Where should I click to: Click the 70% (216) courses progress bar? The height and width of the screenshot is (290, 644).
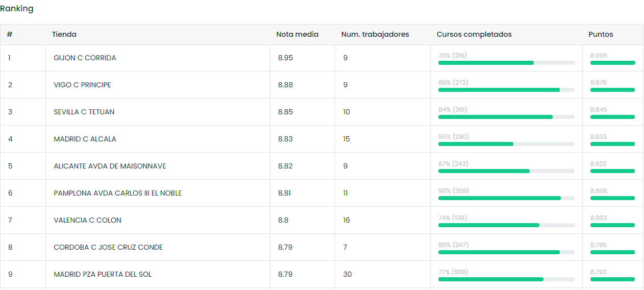506,63
